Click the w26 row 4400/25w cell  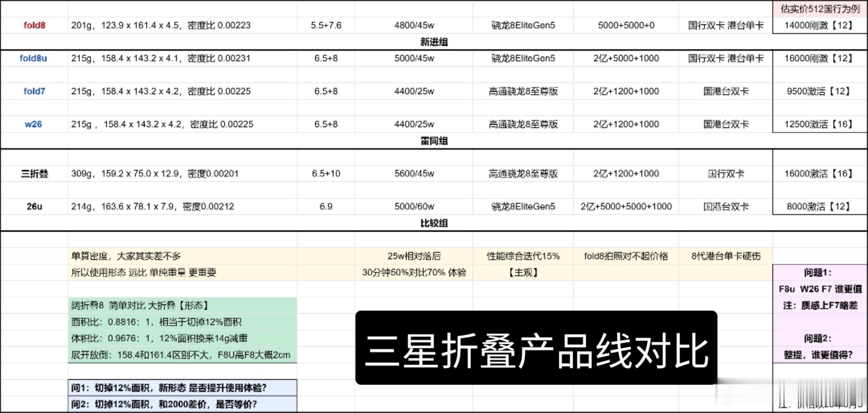[414, 124]
